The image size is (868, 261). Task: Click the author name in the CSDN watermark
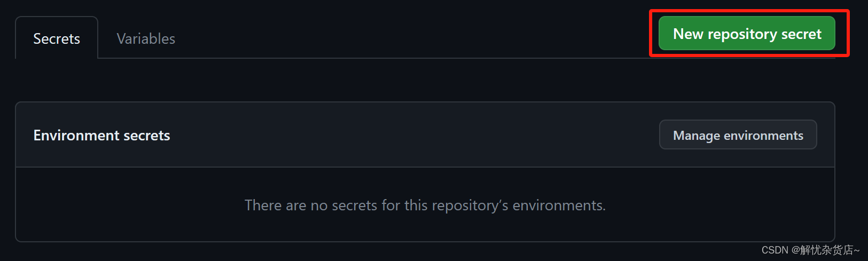(830, 250)
